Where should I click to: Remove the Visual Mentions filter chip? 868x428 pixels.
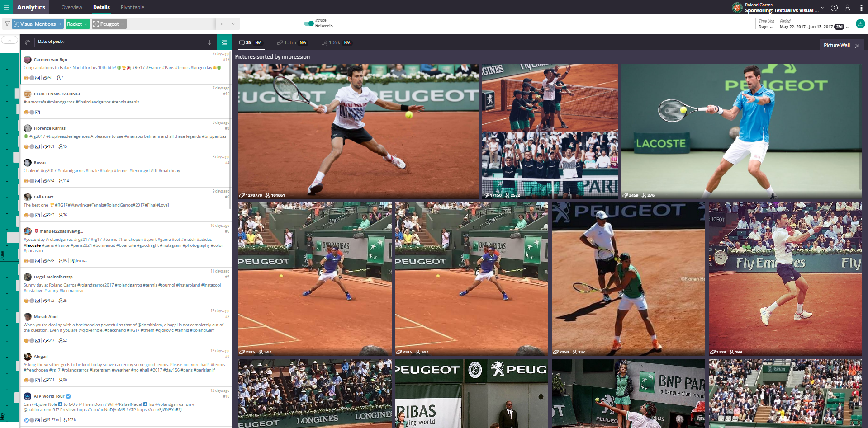59,24
